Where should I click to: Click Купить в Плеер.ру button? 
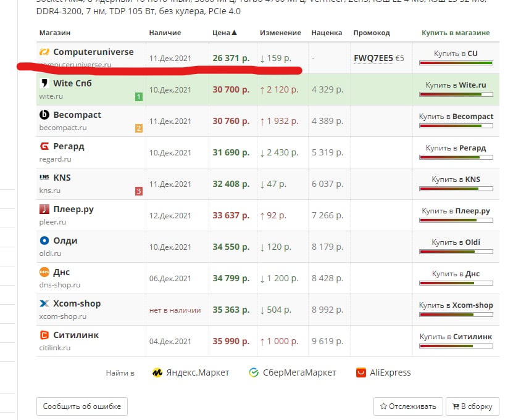click(456, 215)
